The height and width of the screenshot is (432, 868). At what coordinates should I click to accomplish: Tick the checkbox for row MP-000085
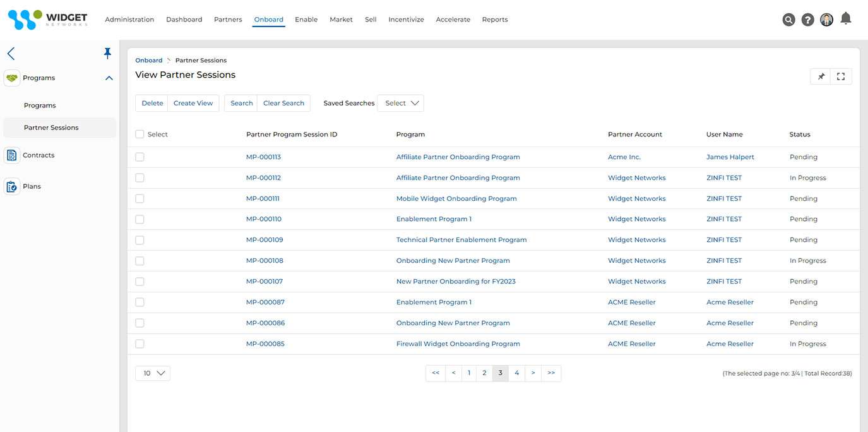(x=140, y=344)
